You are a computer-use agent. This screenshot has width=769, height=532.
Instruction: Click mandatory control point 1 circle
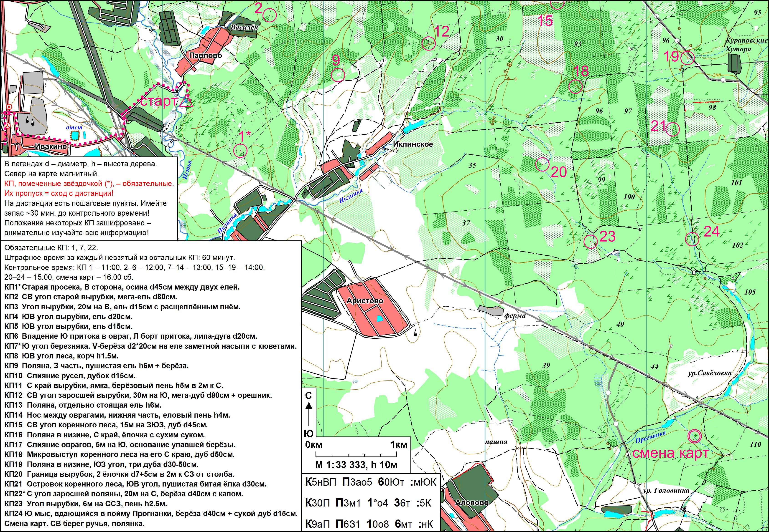click(240, 151)
